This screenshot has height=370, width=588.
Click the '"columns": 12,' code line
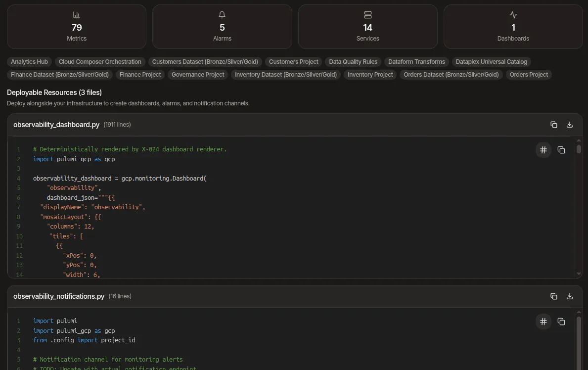pos(71,226)
